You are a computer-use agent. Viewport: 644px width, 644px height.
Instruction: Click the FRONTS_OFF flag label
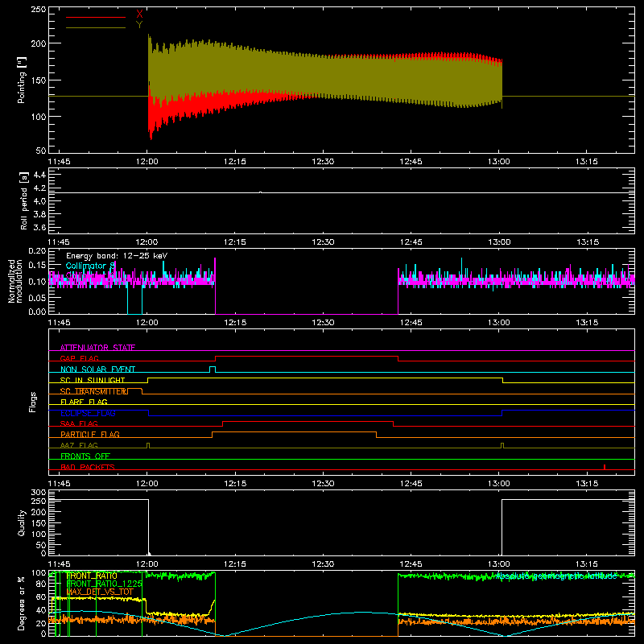coord(85,456)
